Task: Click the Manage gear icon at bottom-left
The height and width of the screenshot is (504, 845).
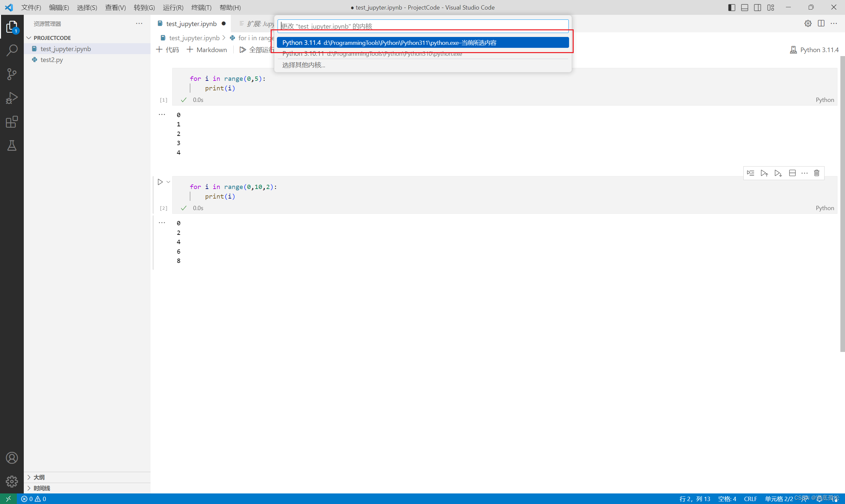Action: click(x=12, y=481)
